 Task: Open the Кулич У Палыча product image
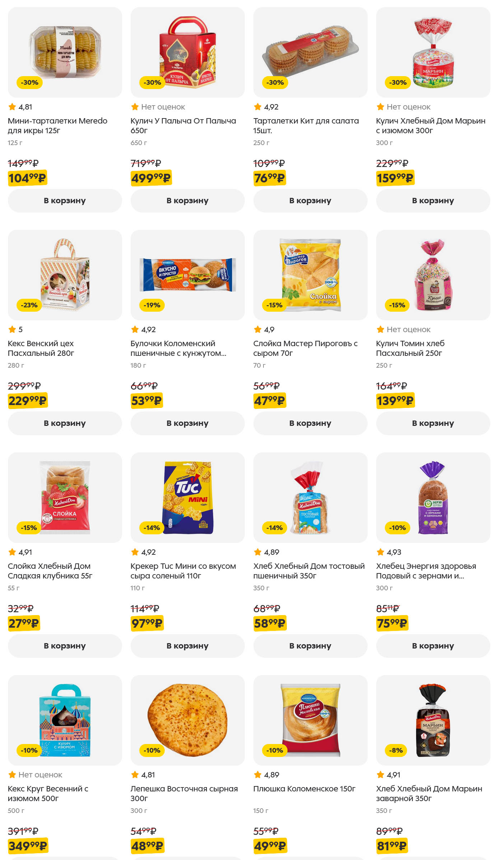(x=187, y=52)
